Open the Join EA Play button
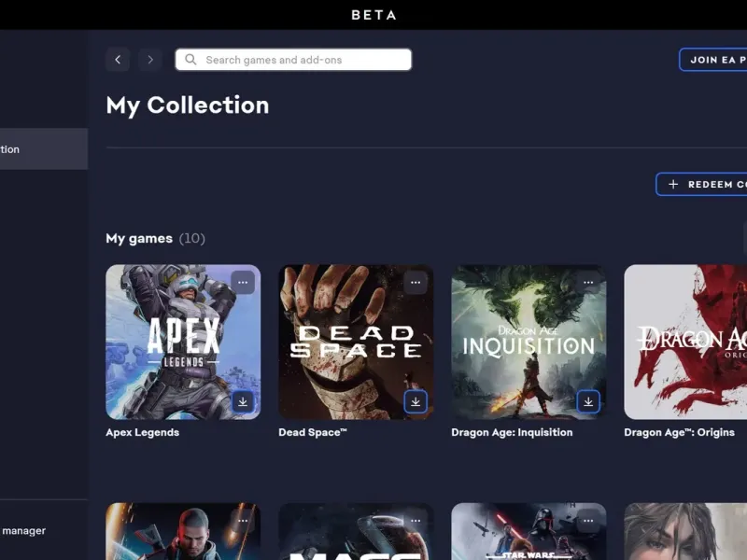Viewport: 747px width, 560px height. tap(713, 60)
